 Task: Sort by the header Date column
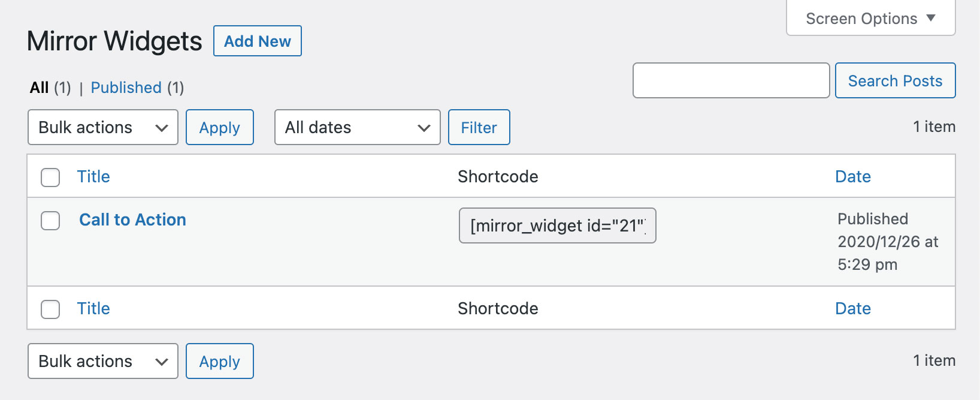852,177
